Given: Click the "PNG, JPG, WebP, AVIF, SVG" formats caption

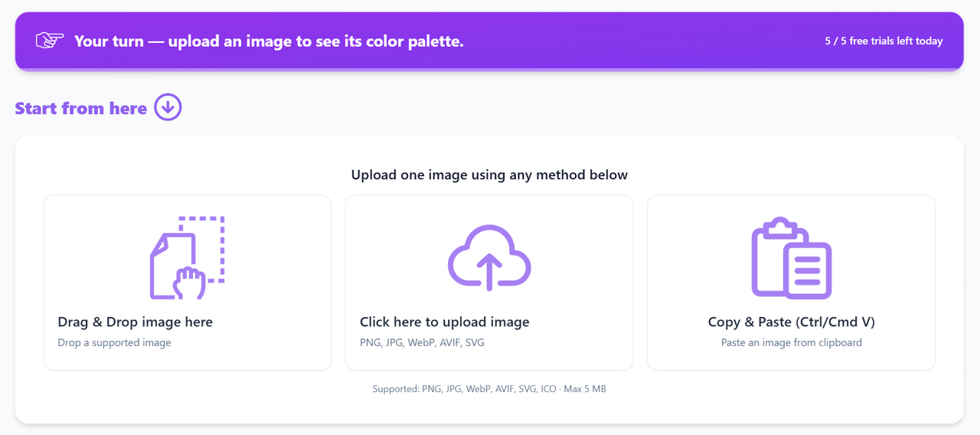Looking at the screenshot, I should coord(422,342).
